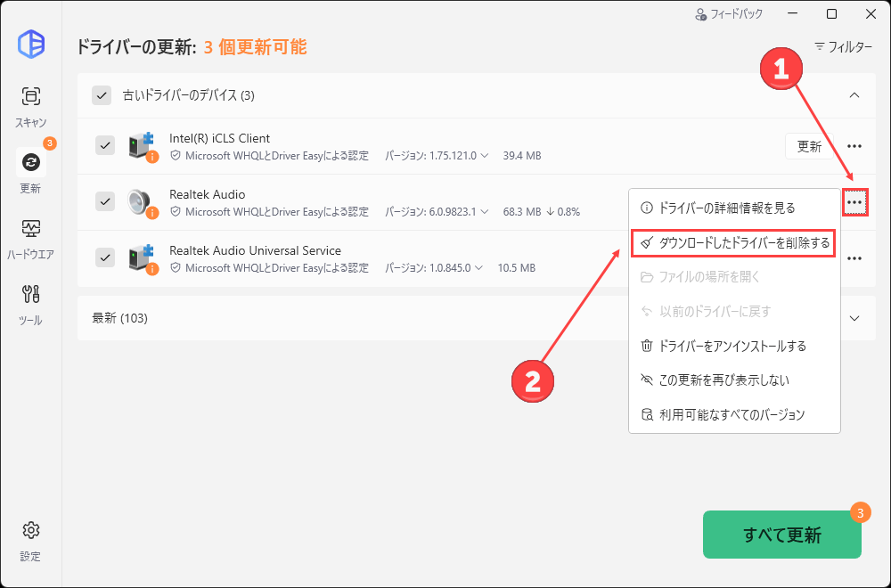Click more options dots for Realtek Audio
The width and height of the screenshot is (891, 588).
tap(854, 202)
